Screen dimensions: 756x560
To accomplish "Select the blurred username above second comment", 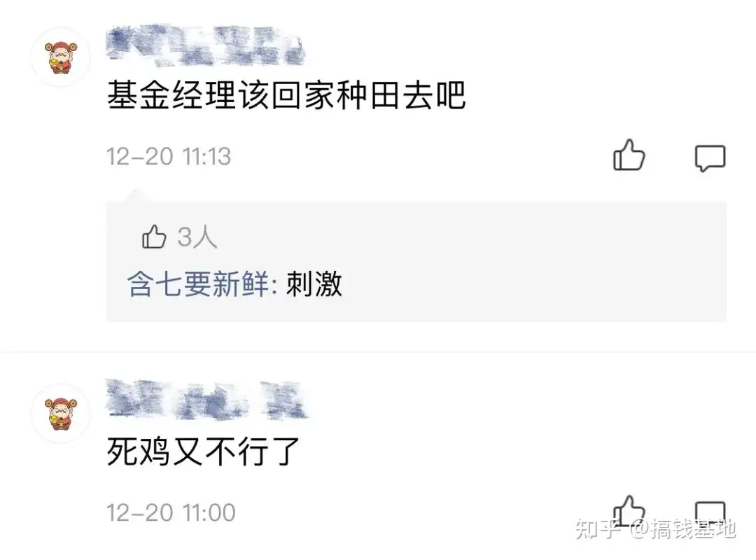I will [206, 400].
